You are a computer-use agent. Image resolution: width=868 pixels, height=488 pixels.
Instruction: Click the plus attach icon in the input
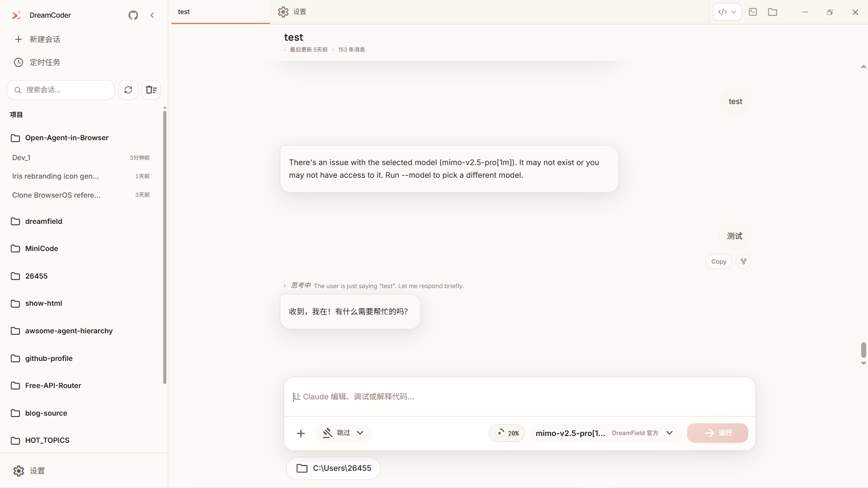point(301,433)
